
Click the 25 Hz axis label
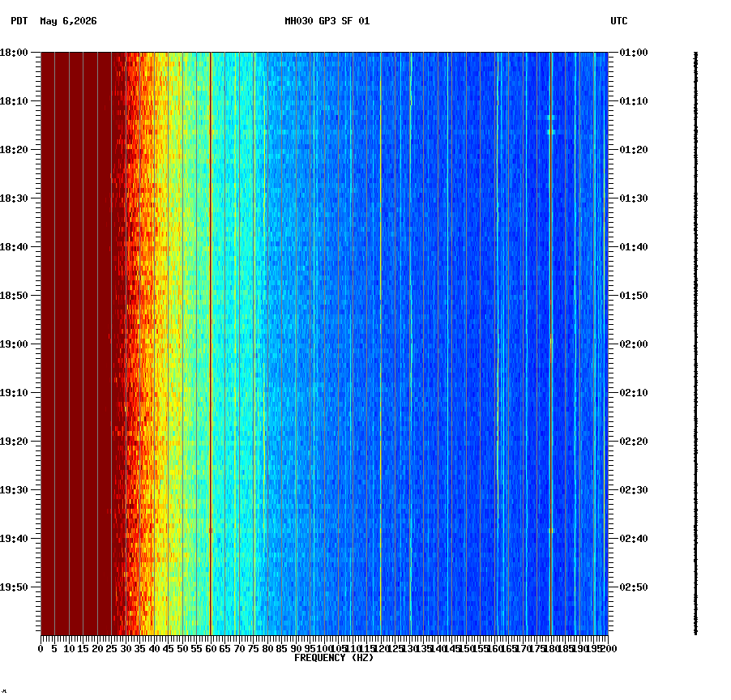point(111,649)
